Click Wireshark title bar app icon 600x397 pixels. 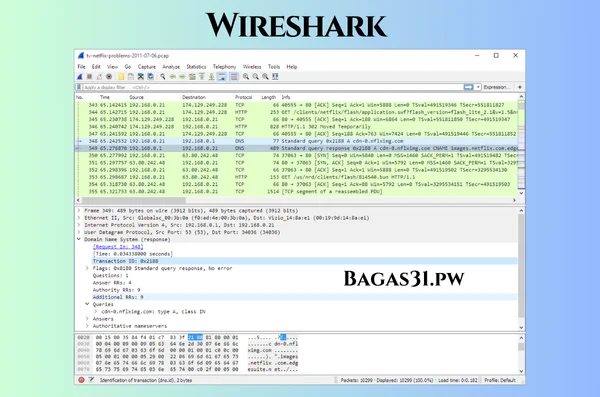(81, 56)
